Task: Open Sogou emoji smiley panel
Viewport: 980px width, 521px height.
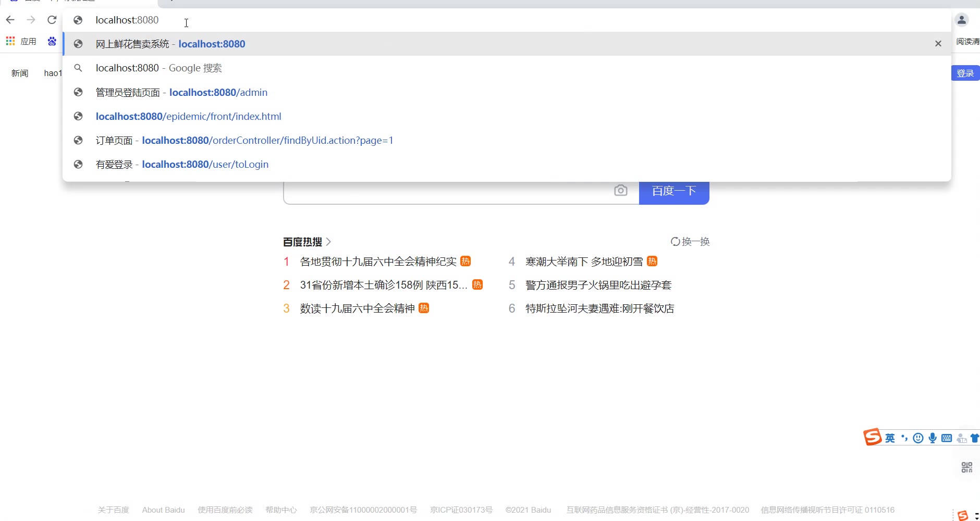Action: coord(918,438)
